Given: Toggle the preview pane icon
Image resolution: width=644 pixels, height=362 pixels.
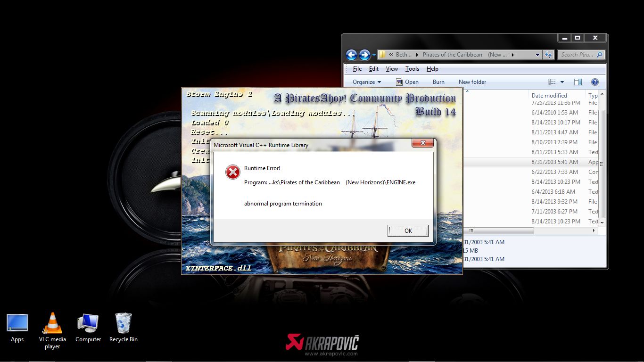Looking at the screenshot, I should coord(578,82).
